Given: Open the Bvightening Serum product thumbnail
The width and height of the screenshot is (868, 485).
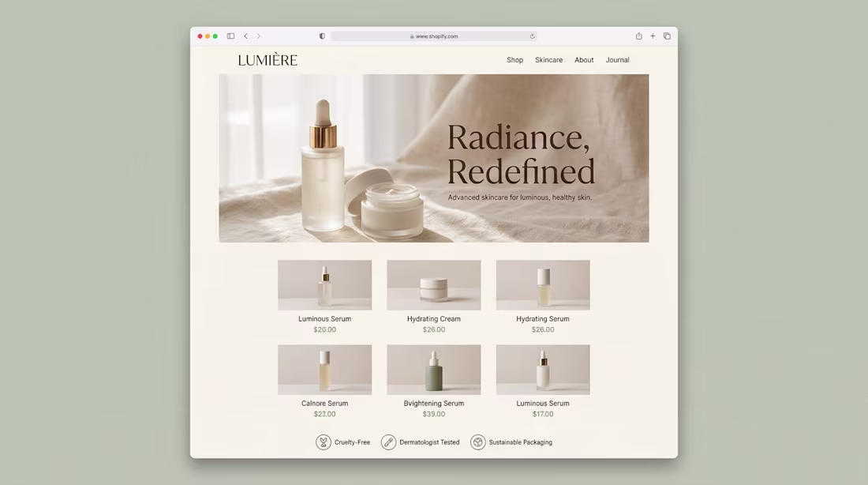Looking at the screenshot, I should coord(434,370).
